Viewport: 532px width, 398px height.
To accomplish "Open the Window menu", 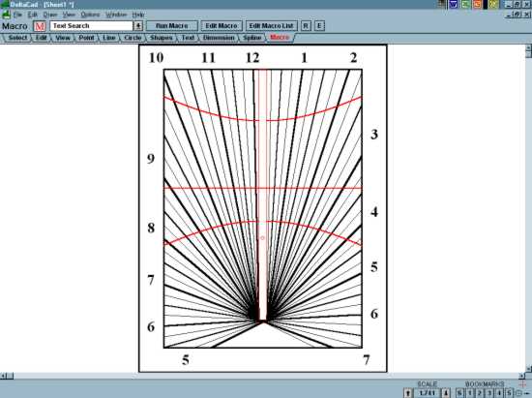I will (x=116, y=15).
